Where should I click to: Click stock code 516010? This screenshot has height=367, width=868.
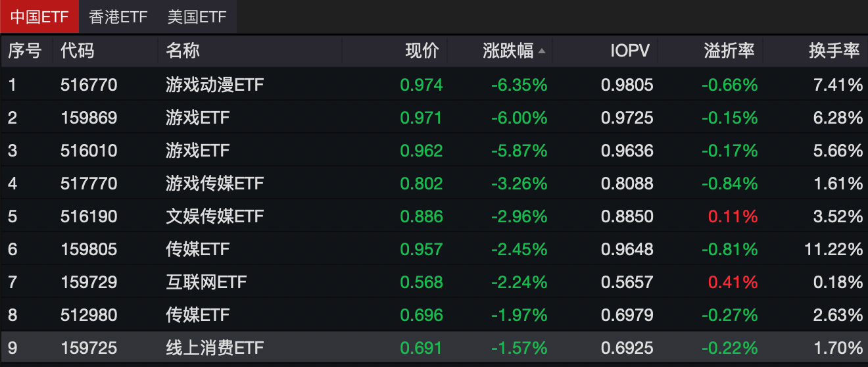pyautogui.click(x=89, y=151)
